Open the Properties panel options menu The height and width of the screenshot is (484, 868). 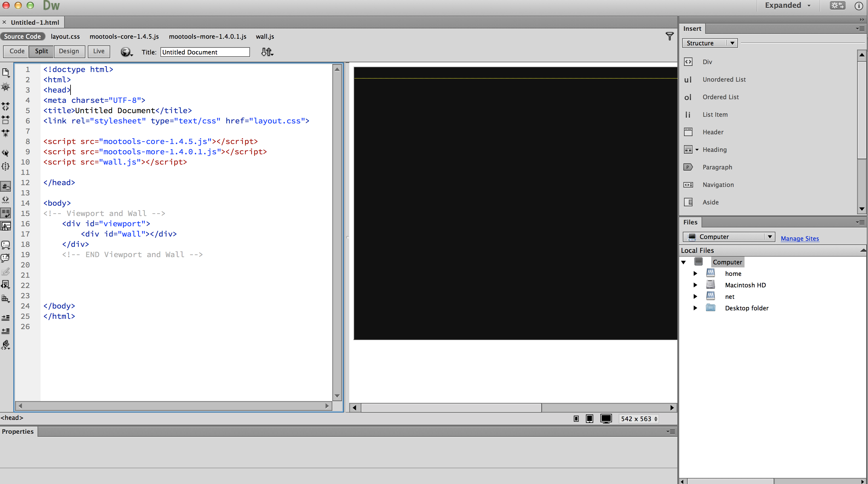[671, 431]
